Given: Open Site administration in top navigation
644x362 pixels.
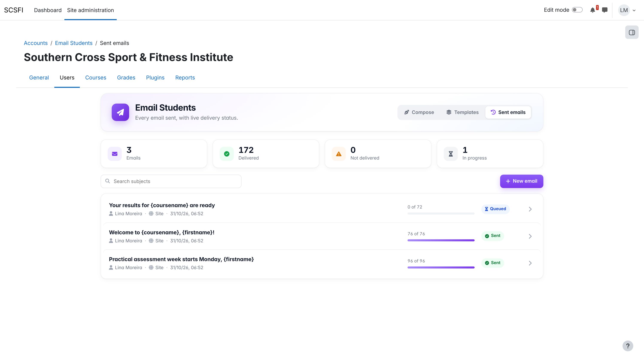Looking at the screenshot, I should coord(91,10).
